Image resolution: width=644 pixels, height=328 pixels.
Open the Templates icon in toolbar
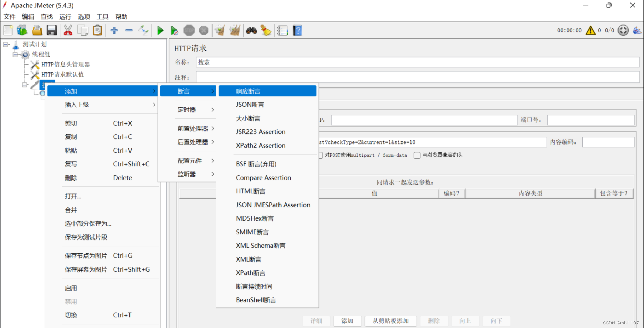(22, 30)
